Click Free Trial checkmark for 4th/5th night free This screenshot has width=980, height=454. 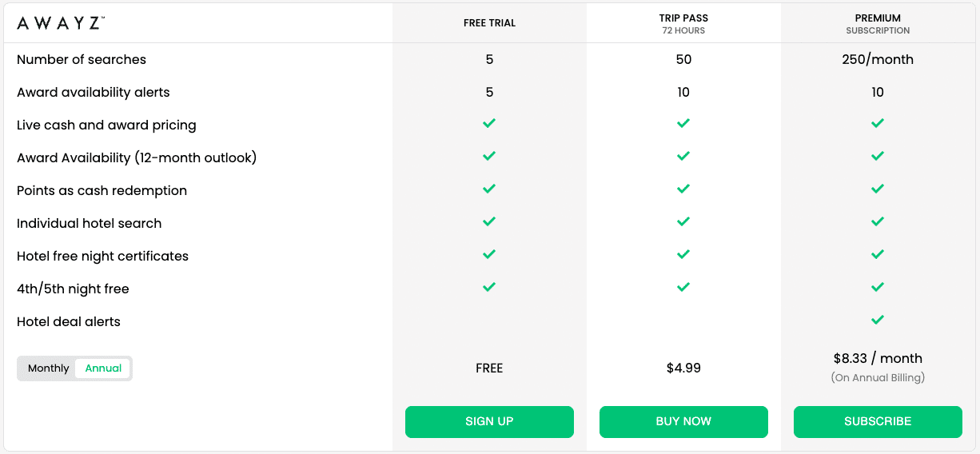click(x=489, y=288)
